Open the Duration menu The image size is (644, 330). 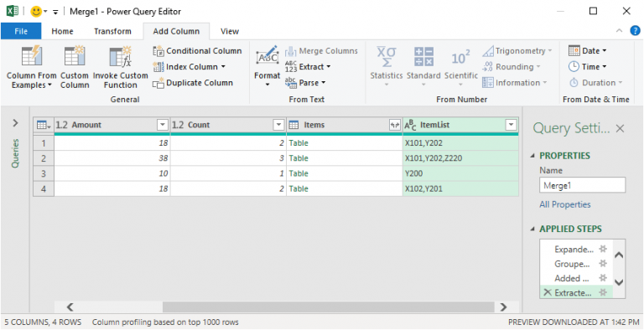click(595, 83)
